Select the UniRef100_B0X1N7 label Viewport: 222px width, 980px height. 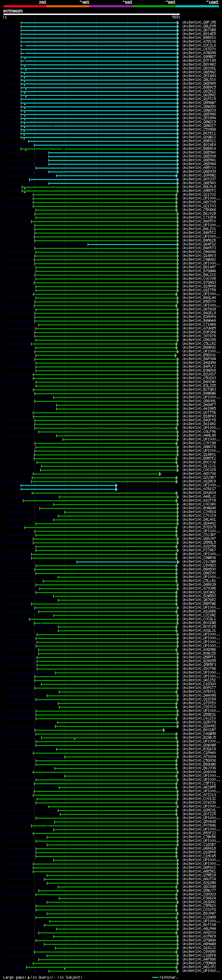pos(199,730)
